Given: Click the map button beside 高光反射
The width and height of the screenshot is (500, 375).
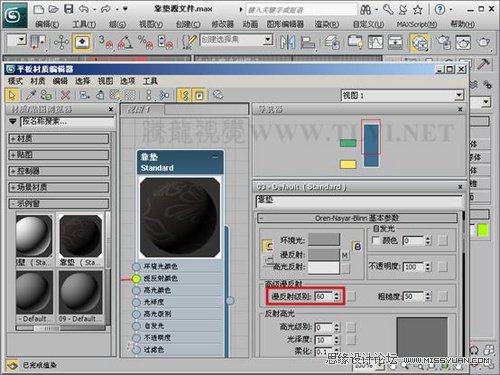Looking at the screenshot, I should [x=346, y=268].
